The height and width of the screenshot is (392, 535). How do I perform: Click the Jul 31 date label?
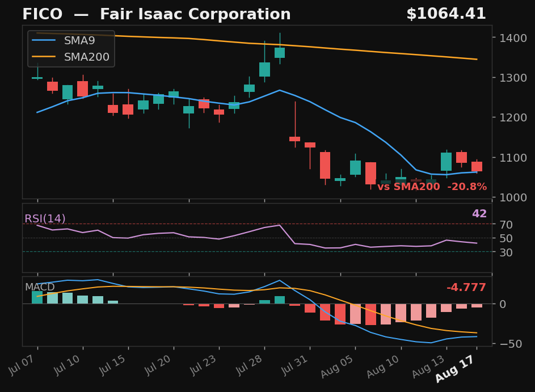[x=293, y=365]
